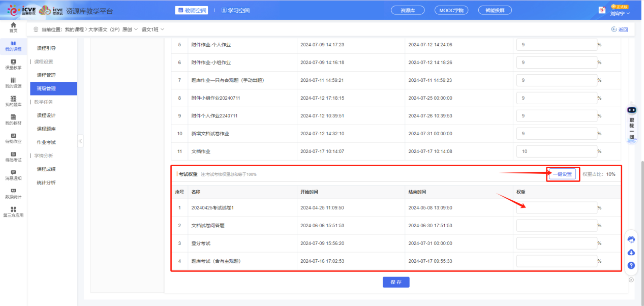Image resolution: width=644 pixels, height=306 pixels.
Task: Open the 语文1班 class dropdown in breadcrumb
Action: pyautogui.click(x=152, y=29)
